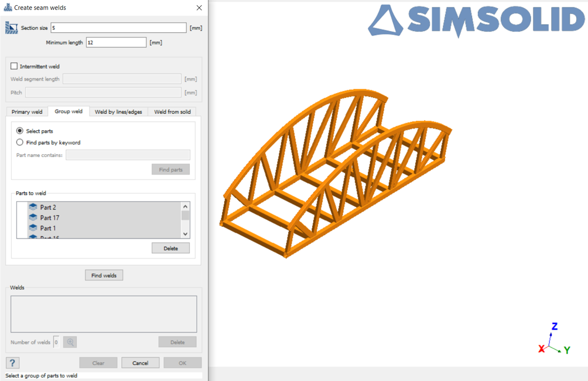The image size is (588, 381).
Task: Open the Weld by lines/edges tab
Action: [118, 112]
